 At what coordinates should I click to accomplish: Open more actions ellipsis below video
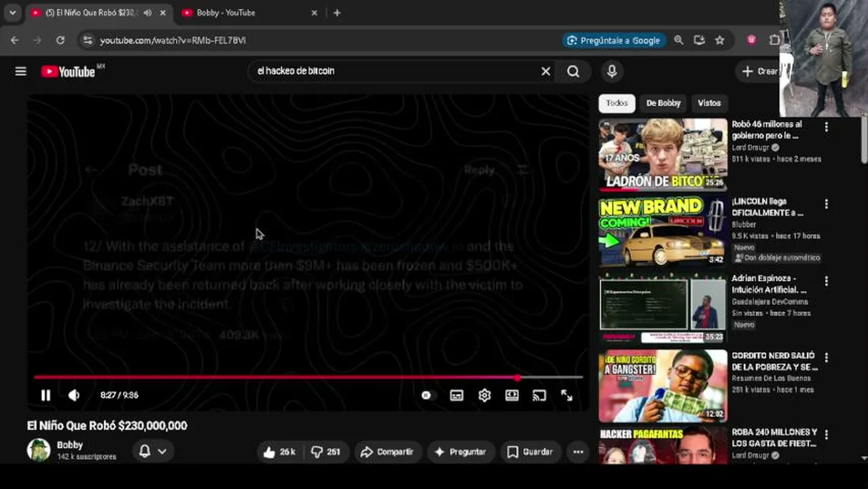pyautogui.click(x=578, y=452)
